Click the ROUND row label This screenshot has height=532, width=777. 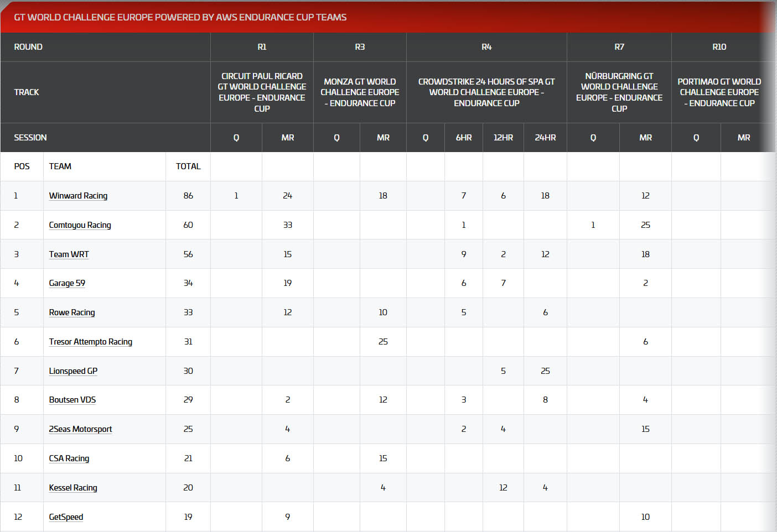(28, 47)
